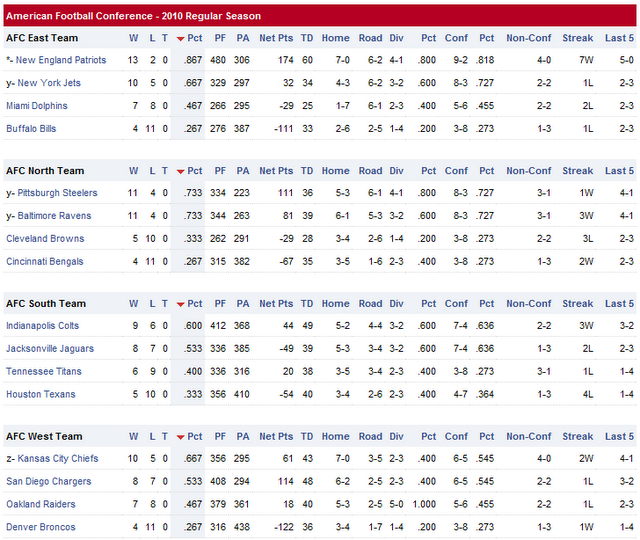Click the red sort arrow in AFC North header
The width and height of the screenshot is (640, 540).
pyautogui.click(x=180, y=172)
